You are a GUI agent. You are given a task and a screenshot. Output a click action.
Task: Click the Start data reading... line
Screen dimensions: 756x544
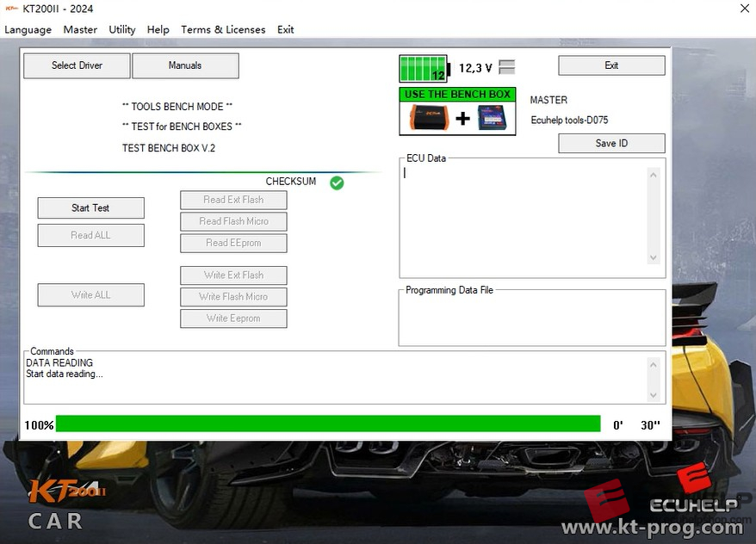64,374
